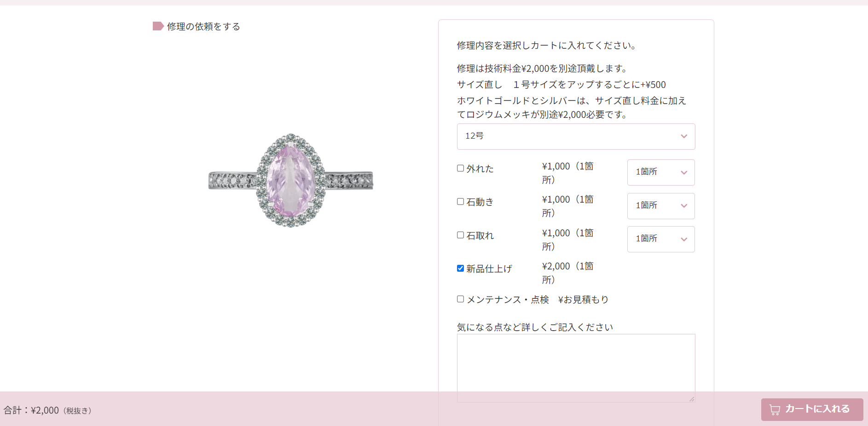Click the chevron arrow in 石取れ quantity selector
The width and height of the screenshot is (868, 426).
684,239
